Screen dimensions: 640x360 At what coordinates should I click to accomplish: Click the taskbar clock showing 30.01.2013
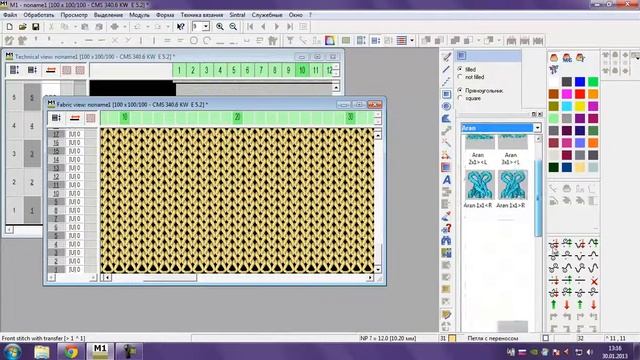coord(615,352)
